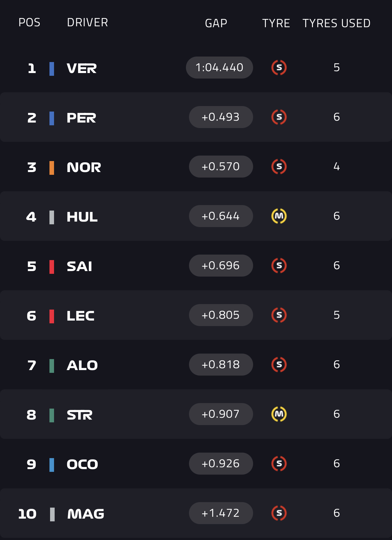Click the red team color bar beside SAI
Image resolution: width=392 pixels, height=540 pixels.
point(52,267)
